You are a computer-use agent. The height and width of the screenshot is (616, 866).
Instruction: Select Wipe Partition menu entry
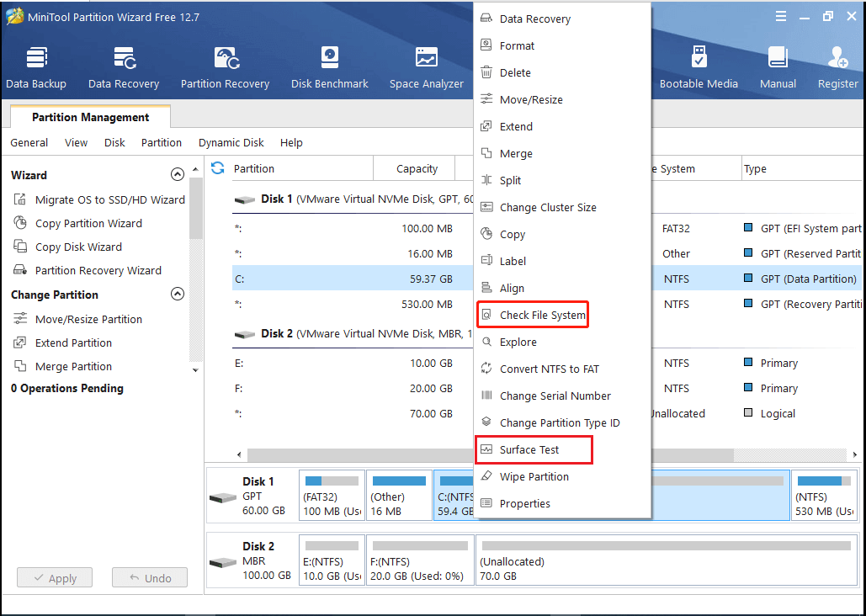point(534,477)
